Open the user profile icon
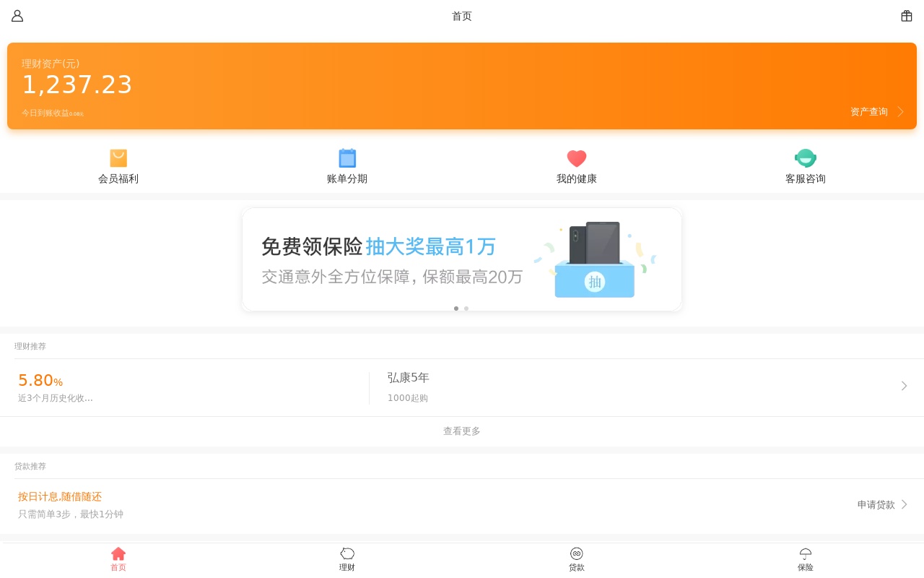This screenshot has width=924, height=578. coord(17,16)
